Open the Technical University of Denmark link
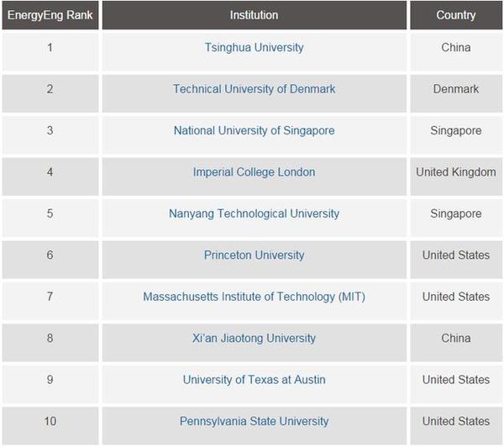Screen dimensions: 504x447 [254, 89]
